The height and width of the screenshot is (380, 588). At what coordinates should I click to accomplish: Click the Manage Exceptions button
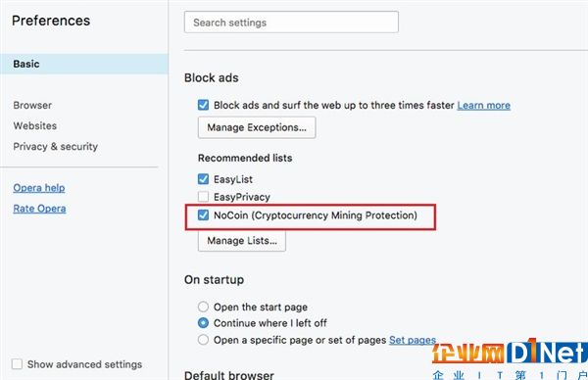coord(257,127)
